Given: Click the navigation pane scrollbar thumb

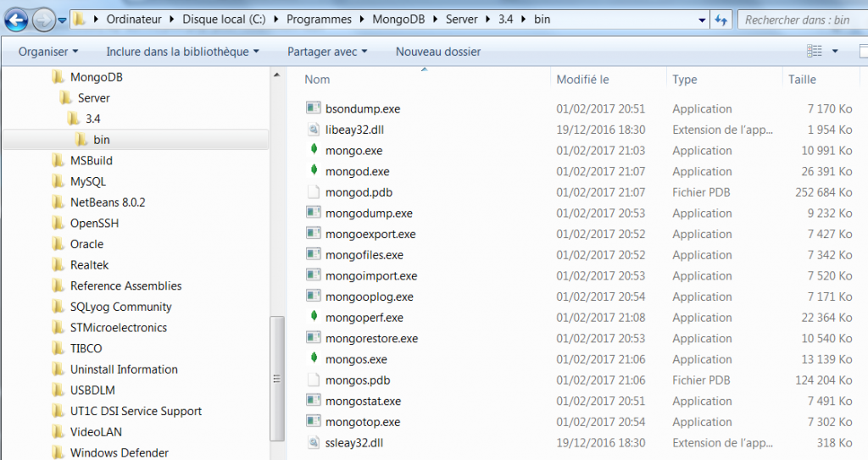Looking at the screenshot, I should click(x=277, y=379).
